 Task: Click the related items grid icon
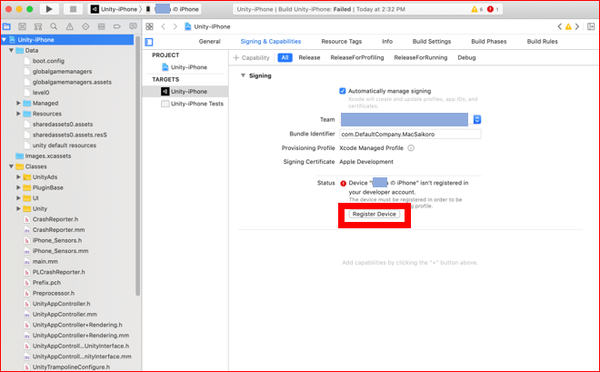point(150,26)
